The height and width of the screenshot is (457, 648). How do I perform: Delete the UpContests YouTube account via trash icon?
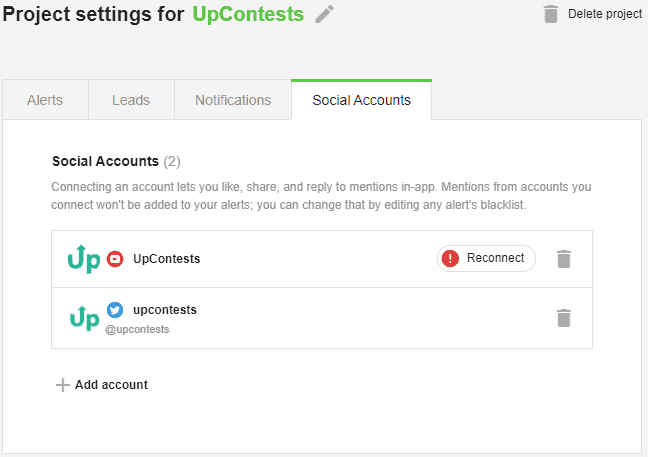tap(564, 259)
